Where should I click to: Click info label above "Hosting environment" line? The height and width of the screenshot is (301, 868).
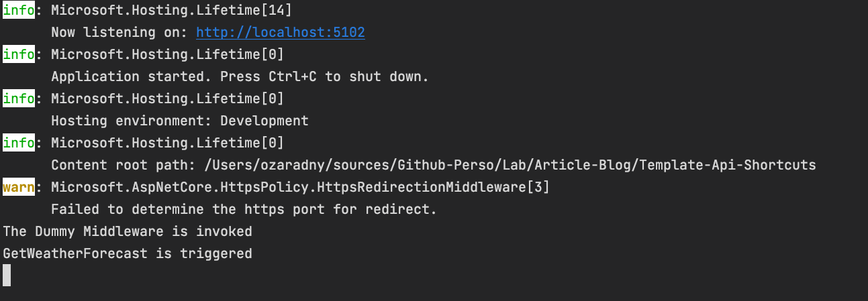[18, 99]
